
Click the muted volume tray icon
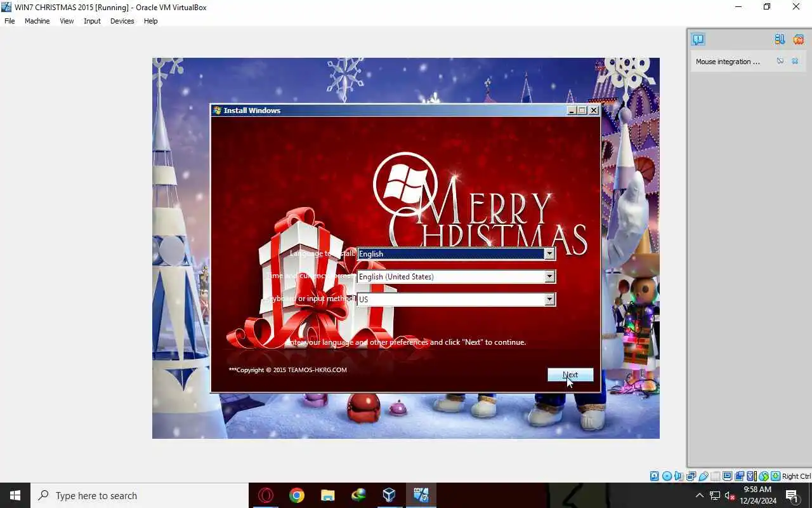[x=730, y=496]
